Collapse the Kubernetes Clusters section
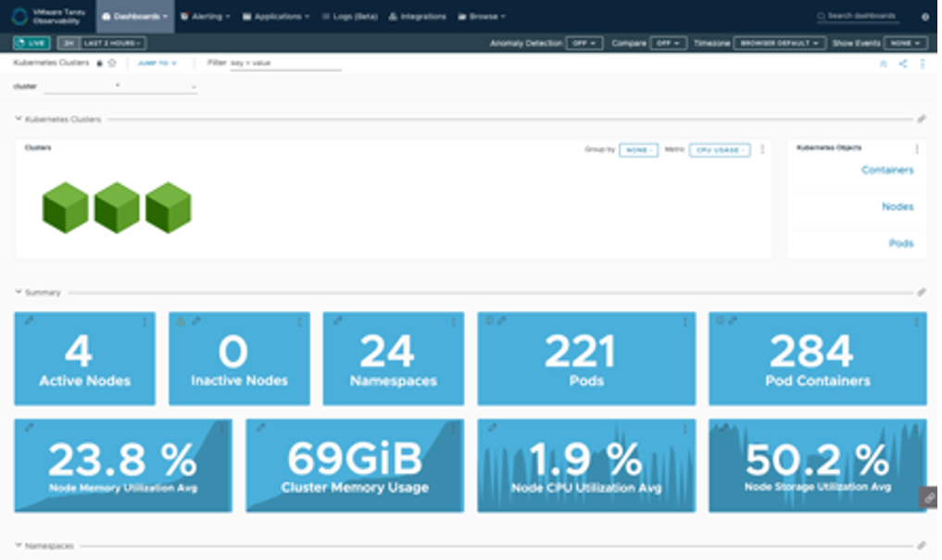 tap(18, 119)
